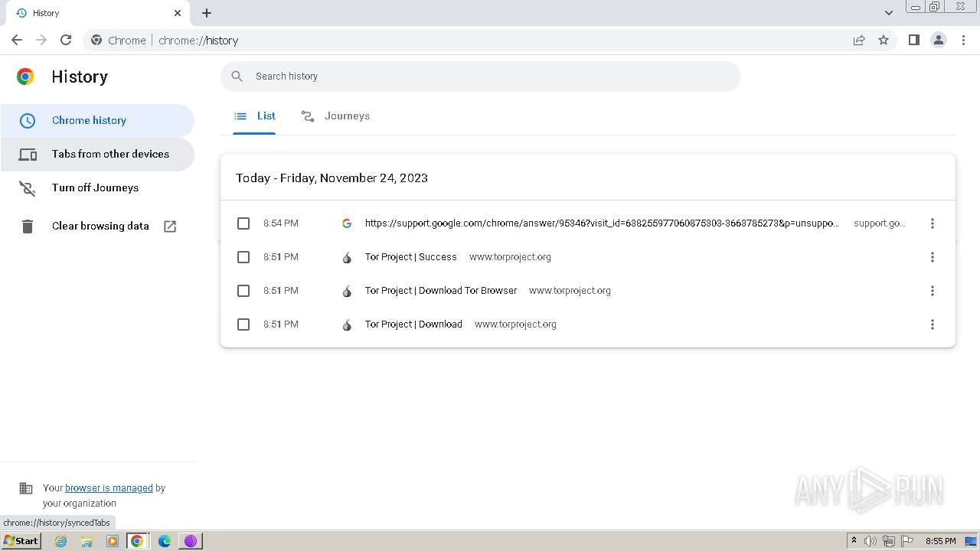Check the 8:54 PM support.google.com entry

coord(243,223)
